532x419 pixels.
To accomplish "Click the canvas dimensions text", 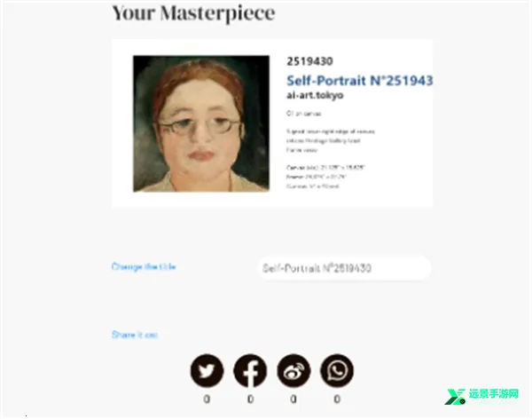I will [325, 168].
